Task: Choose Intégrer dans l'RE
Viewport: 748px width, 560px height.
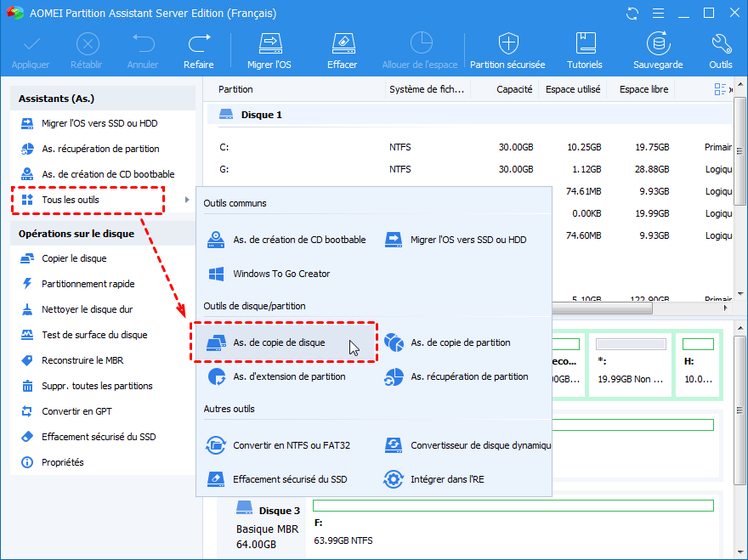Action: click(x=434, y=479)
